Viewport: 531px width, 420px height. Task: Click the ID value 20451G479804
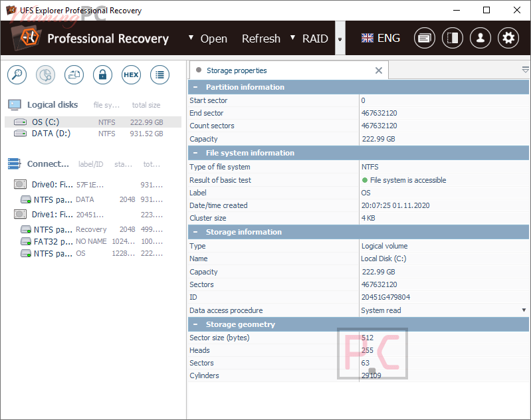click(x=385, y=297)
